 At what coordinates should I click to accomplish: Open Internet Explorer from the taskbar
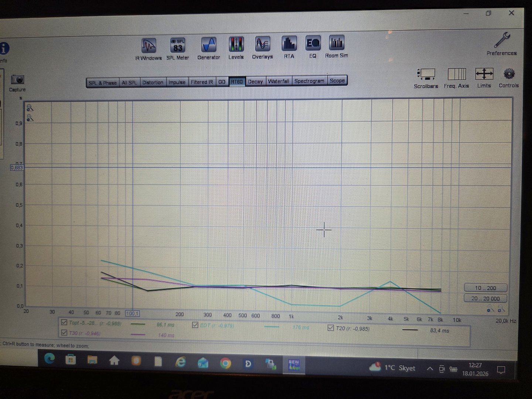[x=180, y=362]
